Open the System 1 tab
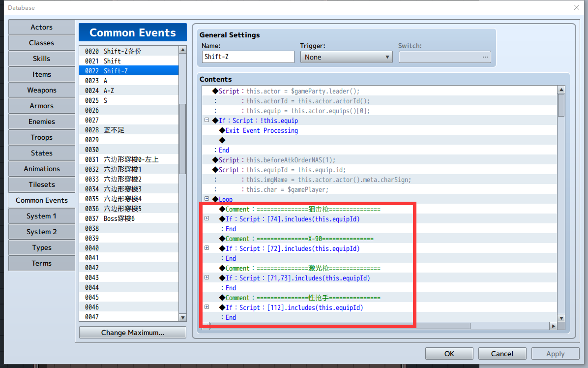 click(42, 216)
